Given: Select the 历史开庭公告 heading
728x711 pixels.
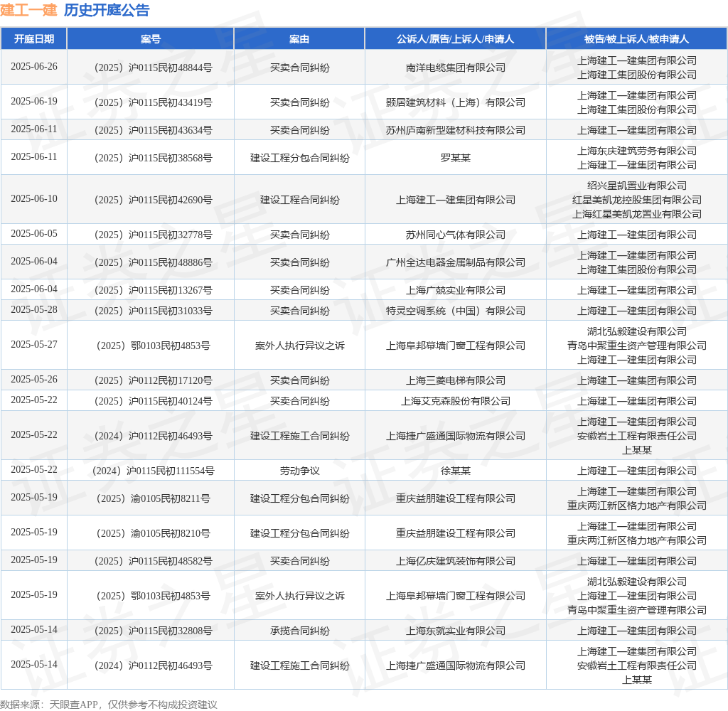Looking at the screenshot, I should (x=107, y=10).
